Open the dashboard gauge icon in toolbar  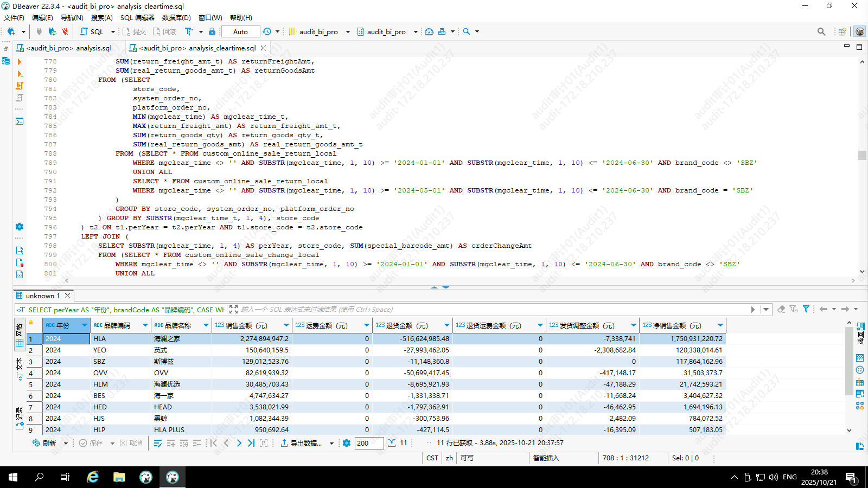coord(429,32)
